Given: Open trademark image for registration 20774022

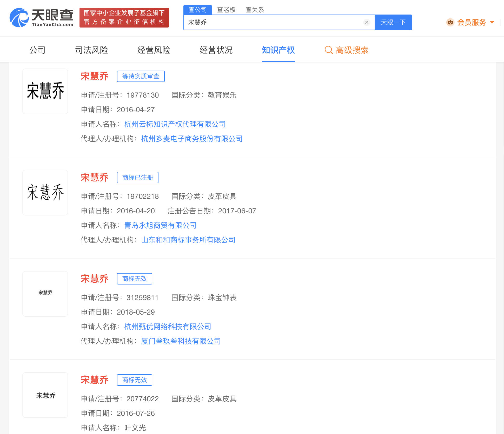Looking at the screenshot, I should [x=45, y=395].
